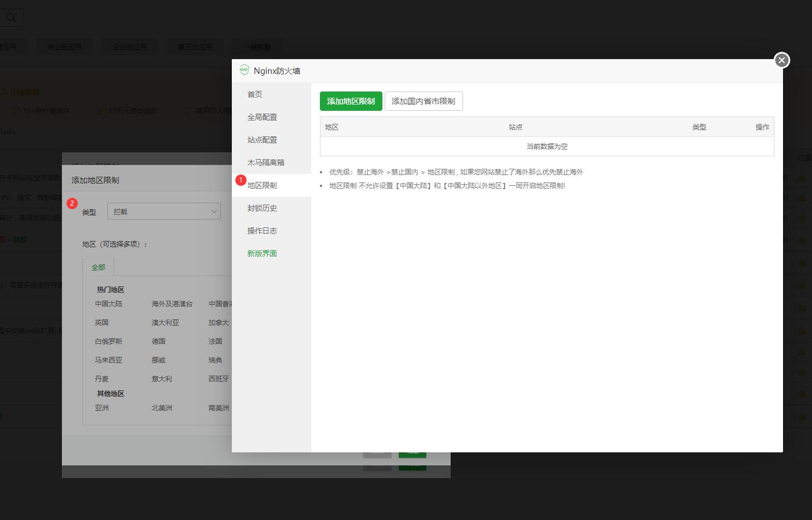Open 首页 in the firewall sidebar
The width and height of the screenshot is (812, 520).
[x=272, y=94]
